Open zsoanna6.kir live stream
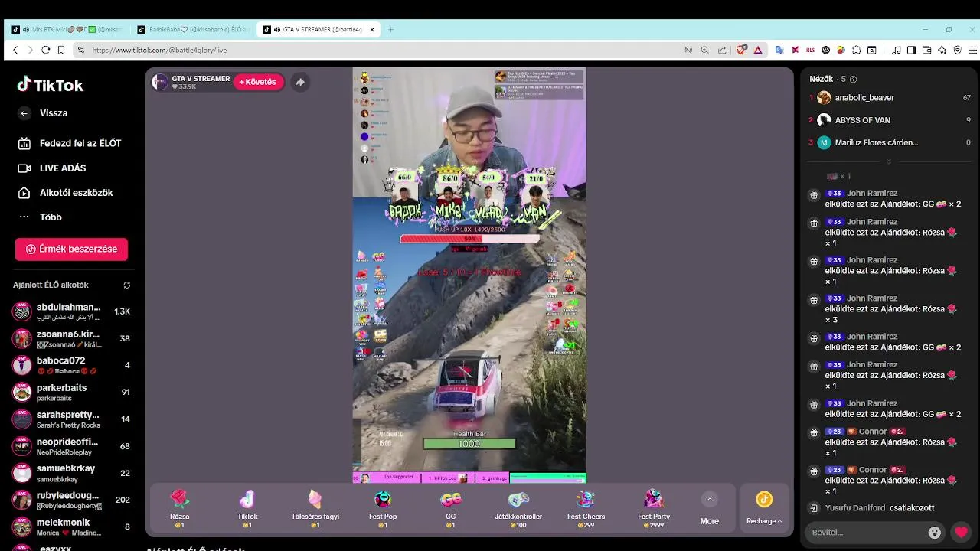The width and height of the screenshot is (980, 551). click(x=71, y=338)
